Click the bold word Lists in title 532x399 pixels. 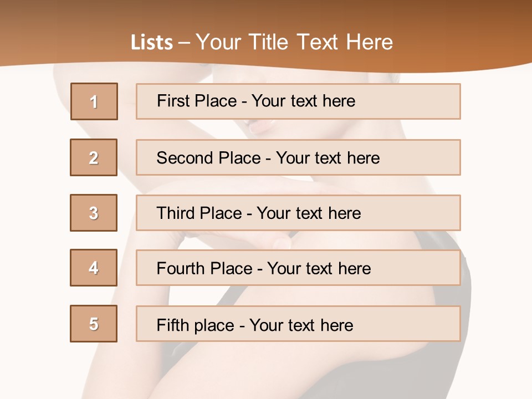[151, 43]
